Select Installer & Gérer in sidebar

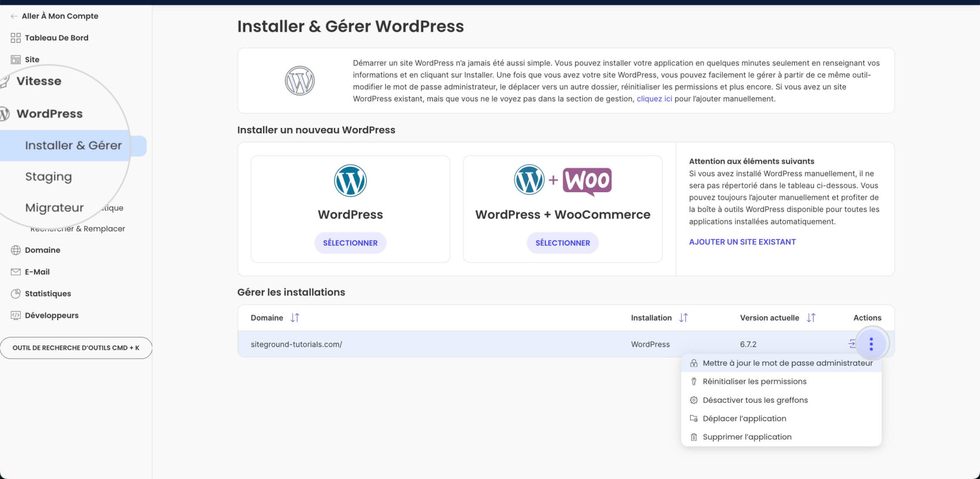point(73,146)
